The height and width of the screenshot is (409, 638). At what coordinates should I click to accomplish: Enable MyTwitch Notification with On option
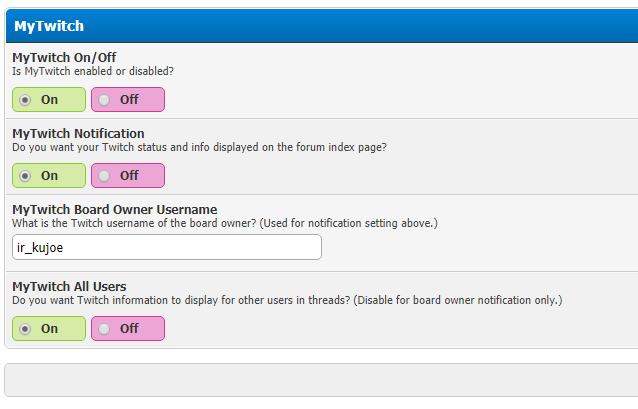coord(26,176)
